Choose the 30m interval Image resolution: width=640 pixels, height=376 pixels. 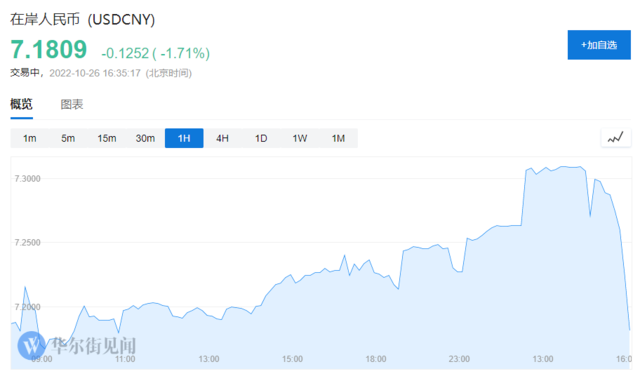pos(145,138)
